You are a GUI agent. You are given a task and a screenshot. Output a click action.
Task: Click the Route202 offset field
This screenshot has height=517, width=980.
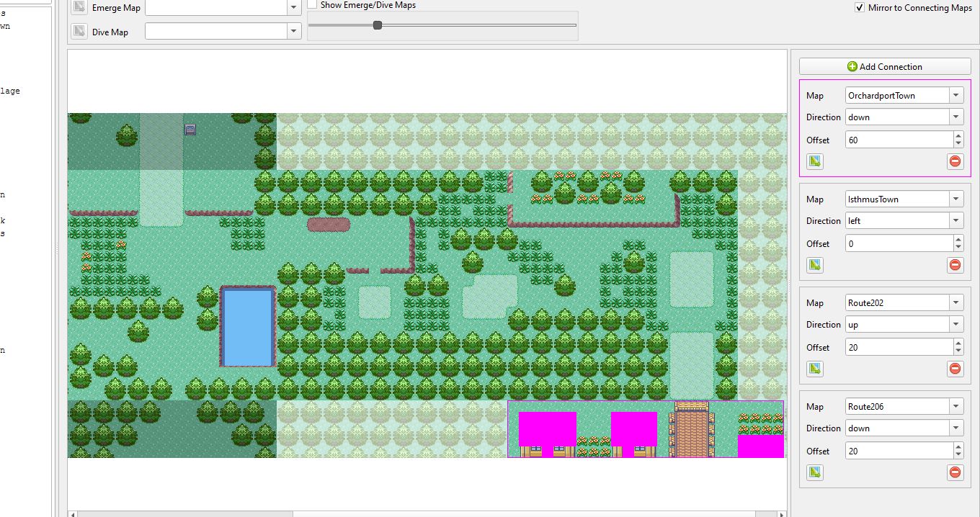click(x=899, y=347)
